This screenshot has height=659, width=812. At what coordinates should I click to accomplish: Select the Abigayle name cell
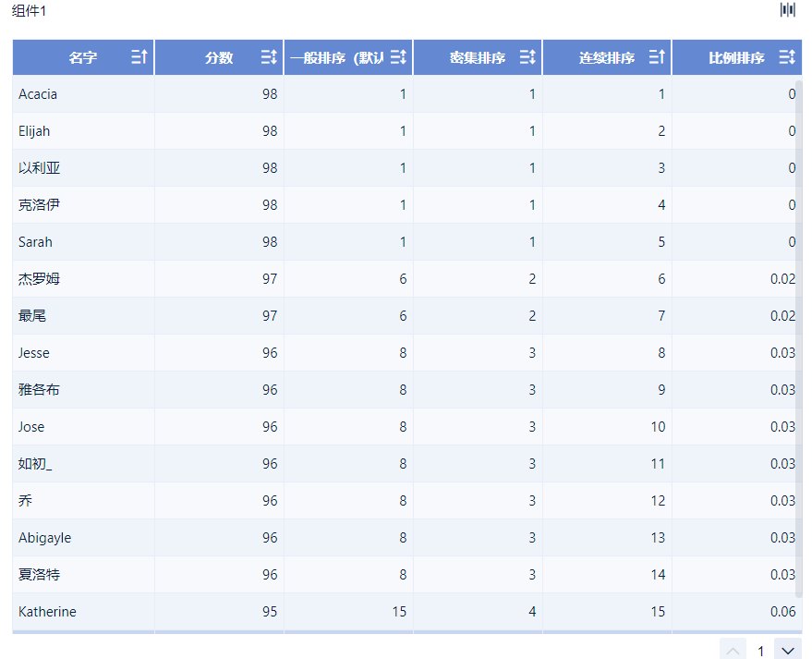44,538
